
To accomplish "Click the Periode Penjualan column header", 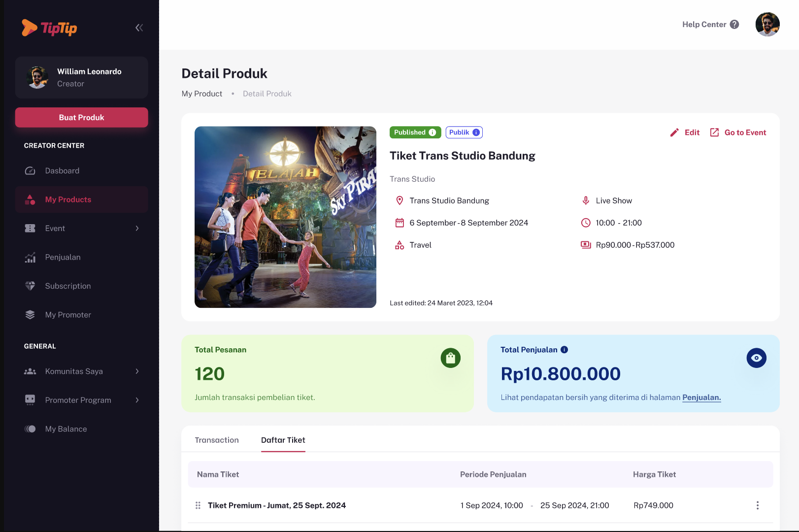I will [x=493, y=474].
